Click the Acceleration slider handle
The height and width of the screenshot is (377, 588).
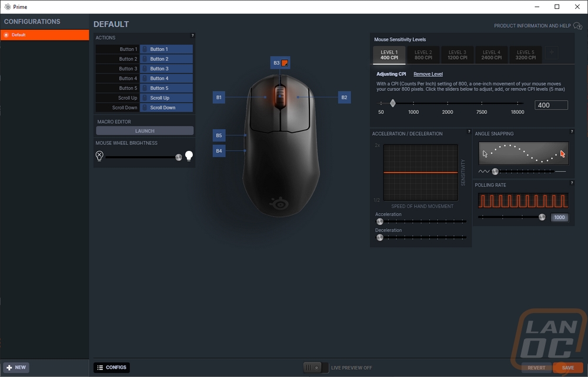380,221
